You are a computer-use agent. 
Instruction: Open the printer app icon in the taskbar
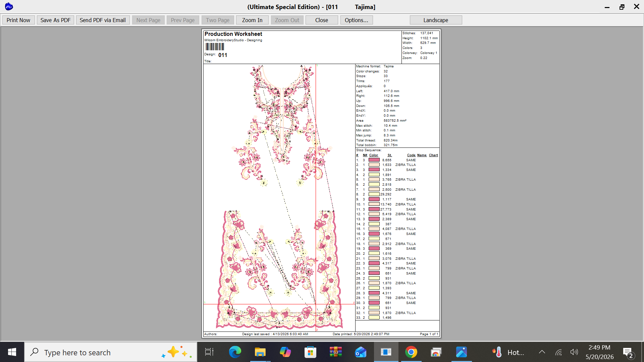tap(436, 352)
